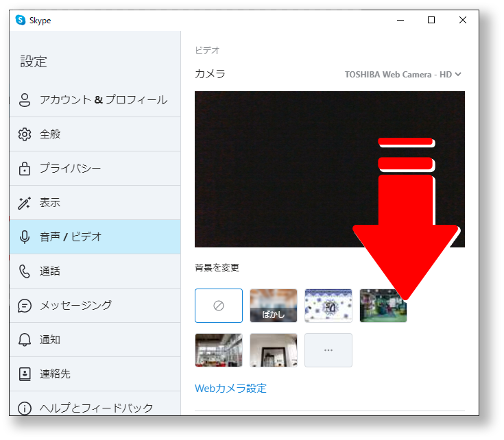Open 通話 settings
This screenshot has height=440, width=504.
[95, 271]
